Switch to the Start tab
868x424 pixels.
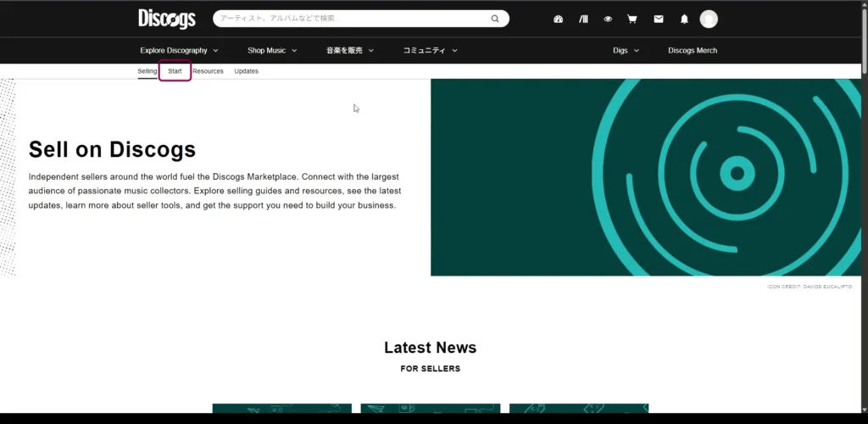(x=175, y=71)
